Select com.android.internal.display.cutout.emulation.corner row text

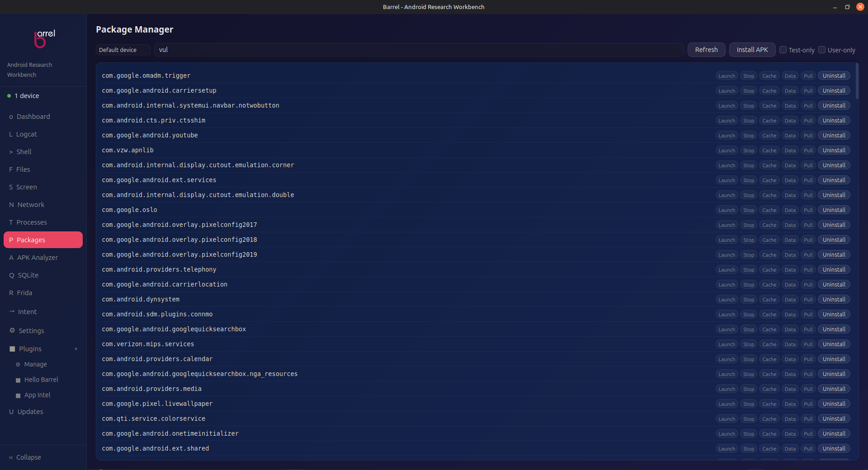tap(198, 165)
